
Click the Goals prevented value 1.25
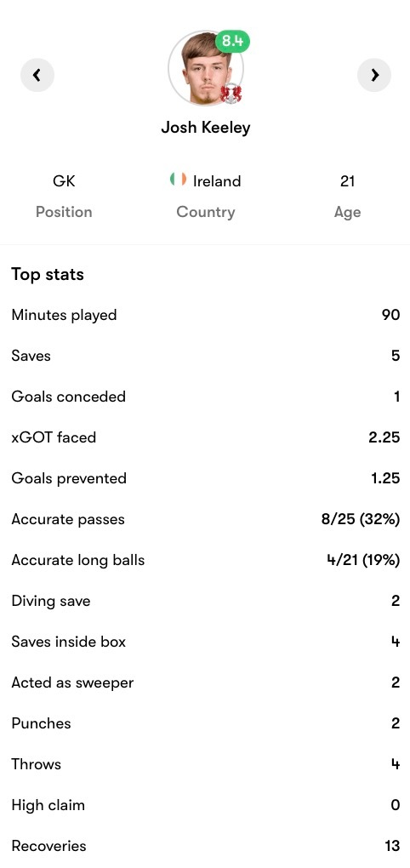385,478
